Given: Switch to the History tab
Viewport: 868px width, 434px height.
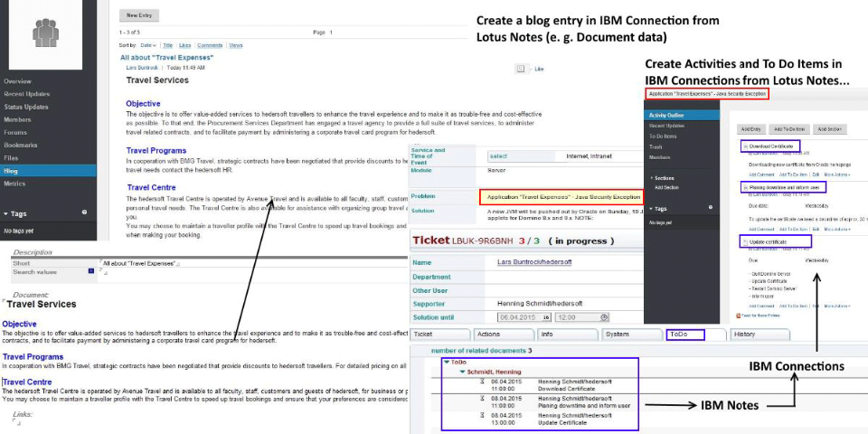Looking at the screenshot, I should click(744, 335).
